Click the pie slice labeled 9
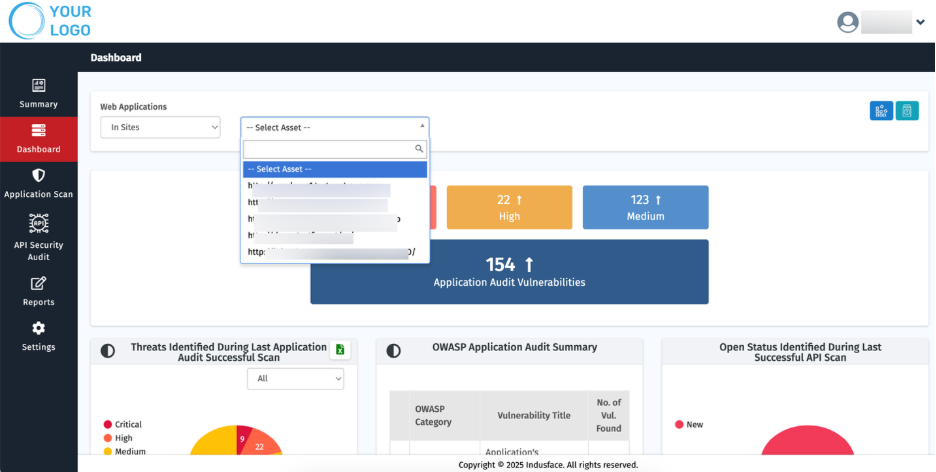The image size is (936, 472). click(243, 438)
